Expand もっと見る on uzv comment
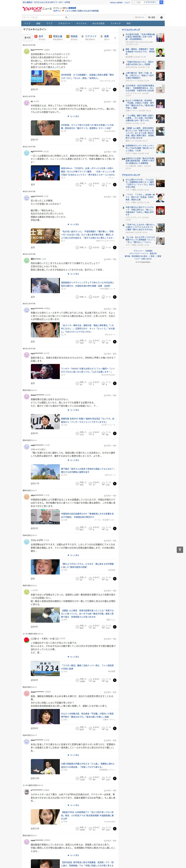 coord(73,224)
